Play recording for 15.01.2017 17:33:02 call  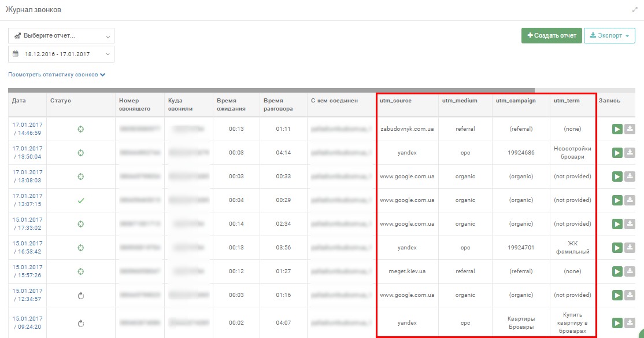[617, 224]
